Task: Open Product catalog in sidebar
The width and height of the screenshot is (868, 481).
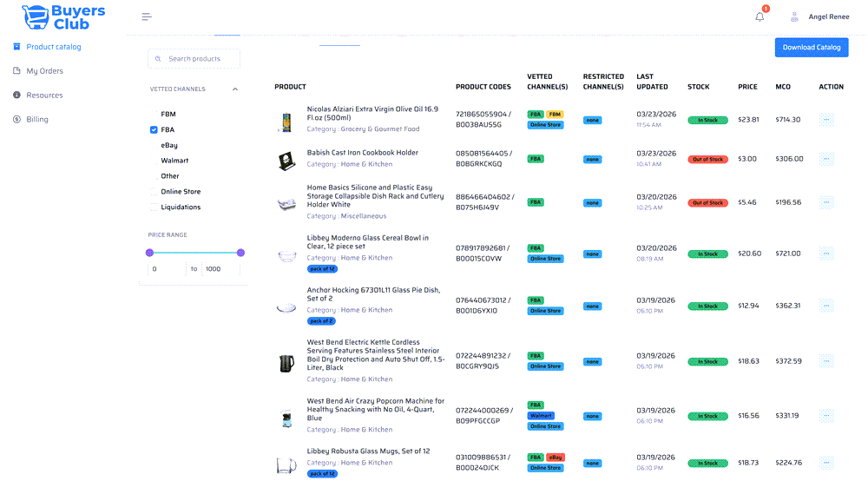Action: [x=54, y=47]
